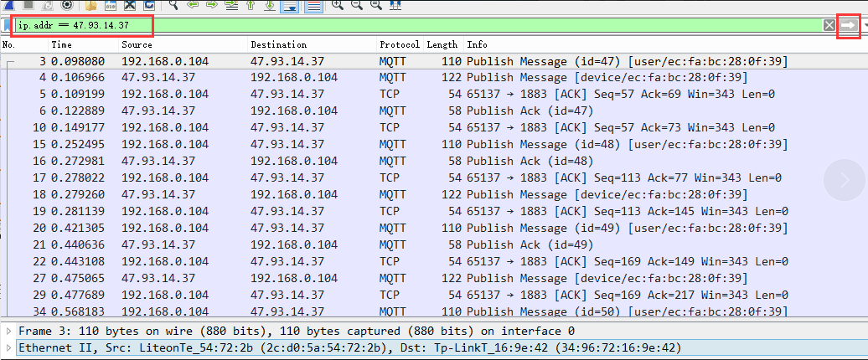This screenshot has height=360, width=868.
Task: Go back in packet history
Action: coord(193,5)
